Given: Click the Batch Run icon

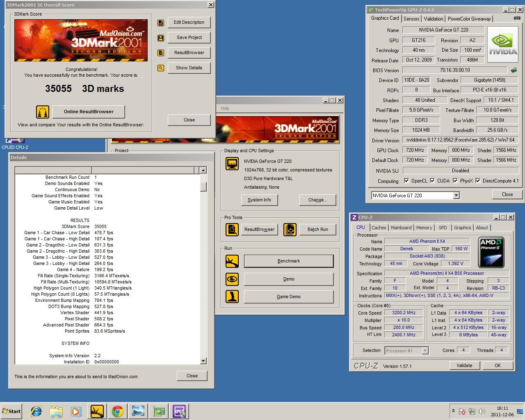Looking at the screenshot, I should tap(290, 229).
